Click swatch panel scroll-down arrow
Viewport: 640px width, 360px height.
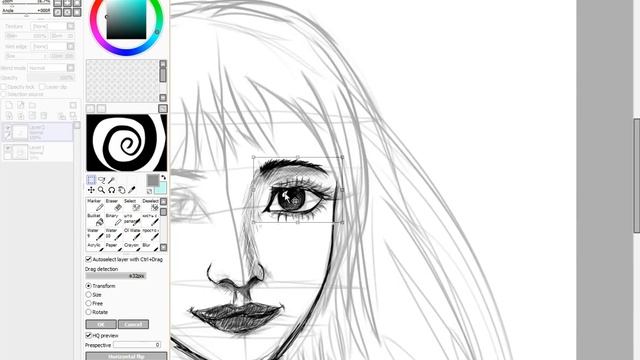[163, 98]
